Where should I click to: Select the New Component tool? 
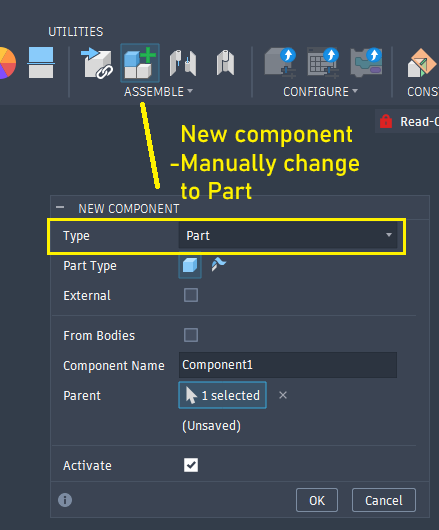(140, 63)
